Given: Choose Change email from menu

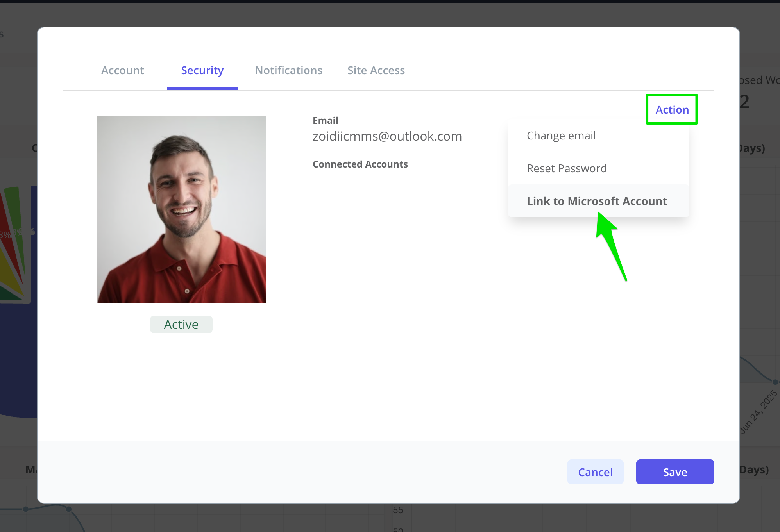Looking at the screenshot, I should (x=598, y=136).
